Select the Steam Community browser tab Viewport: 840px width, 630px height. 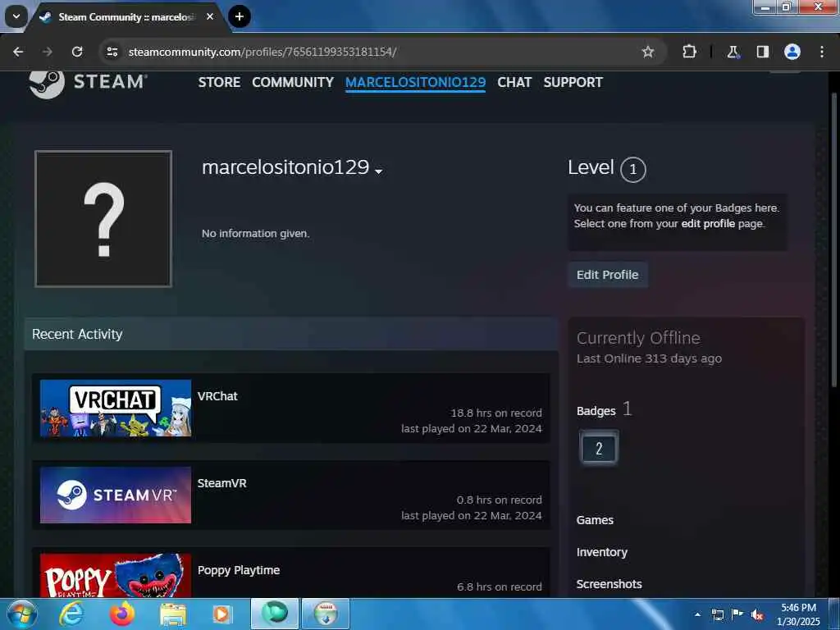click(126, 17)
